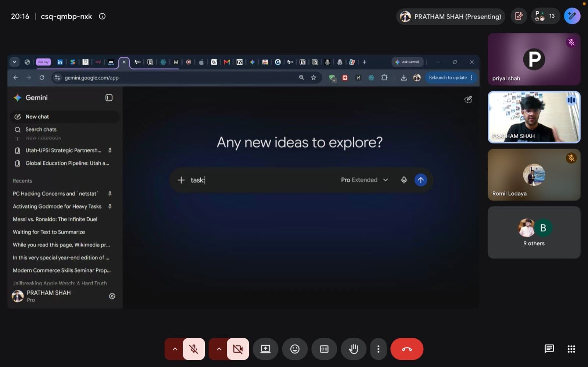Open the Chrome profile avatar

(417, 78)
